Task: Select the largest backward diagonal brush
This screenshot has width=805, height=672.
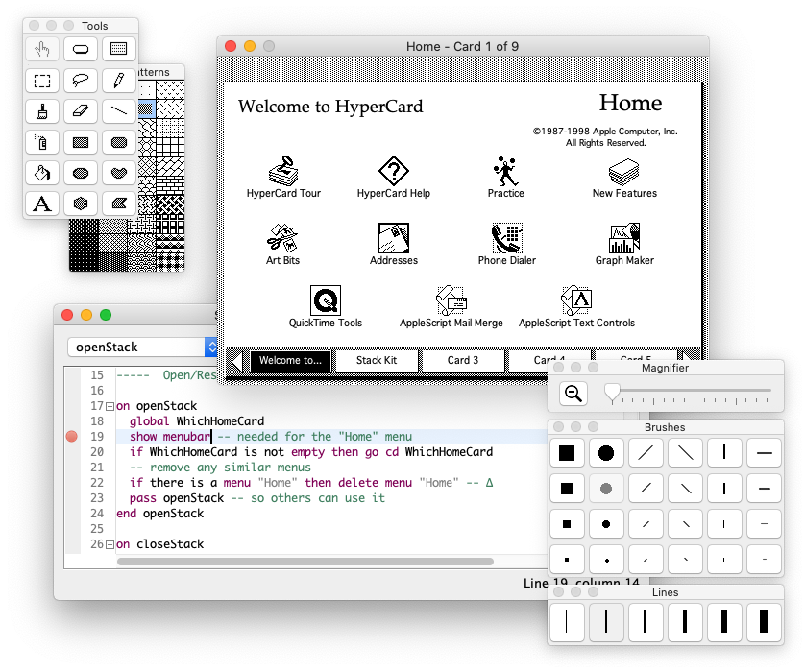Action: pos(685,453)
